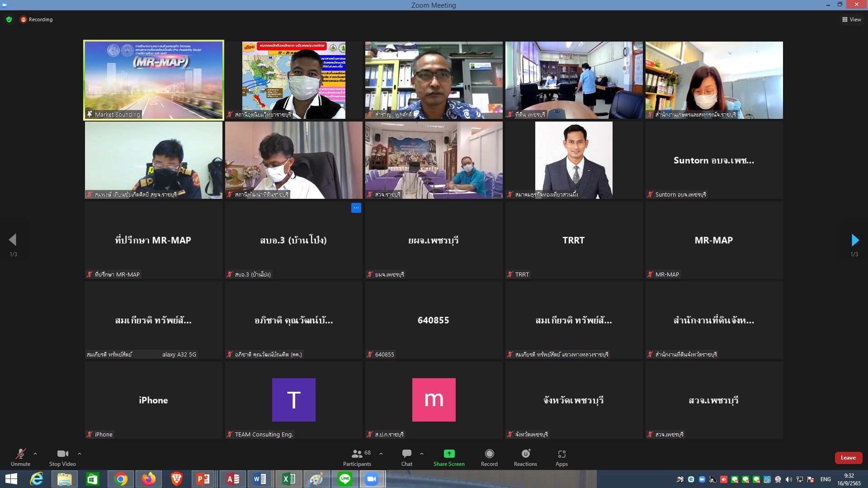Viewport: 868px width, 488px height.
Task: Select the Market Sounding video thumbnail
Action: [153, 80]
